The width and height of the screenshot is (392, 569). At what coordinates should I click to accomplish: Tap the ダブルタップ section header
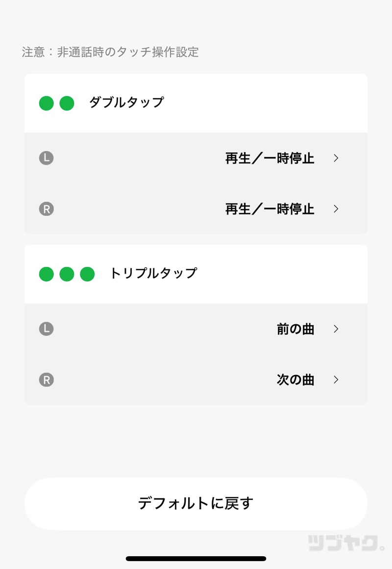pyautogui.click(x=126, y=103)
